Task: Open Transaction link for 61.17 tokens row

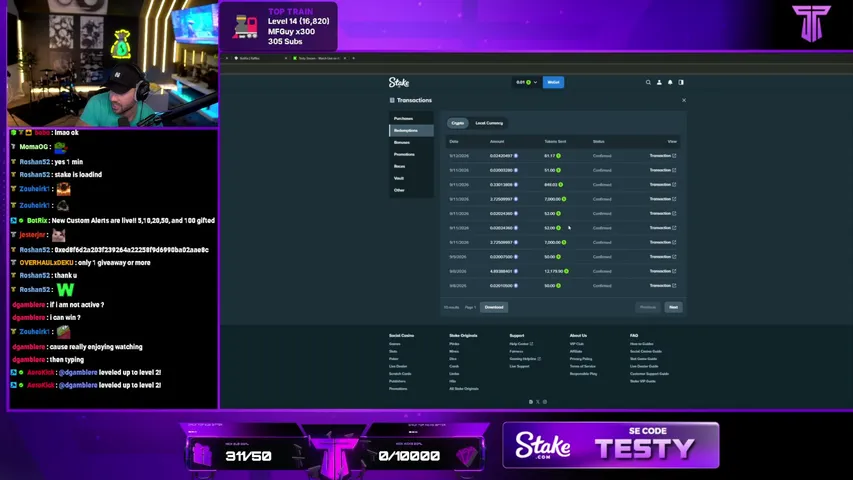Action: coord(663,156)
